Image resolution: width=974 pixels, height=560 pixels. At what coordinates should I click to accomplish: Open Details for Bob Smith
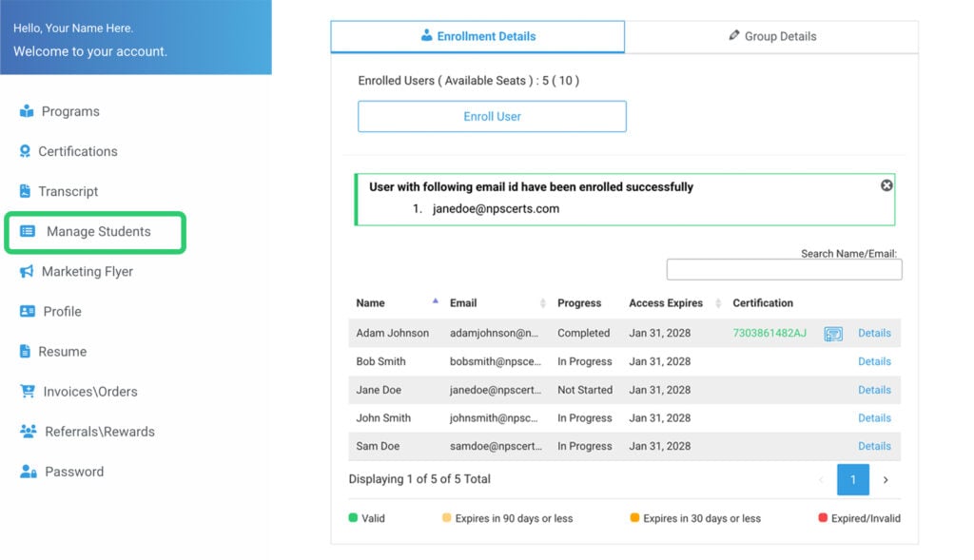pos(874,361)
